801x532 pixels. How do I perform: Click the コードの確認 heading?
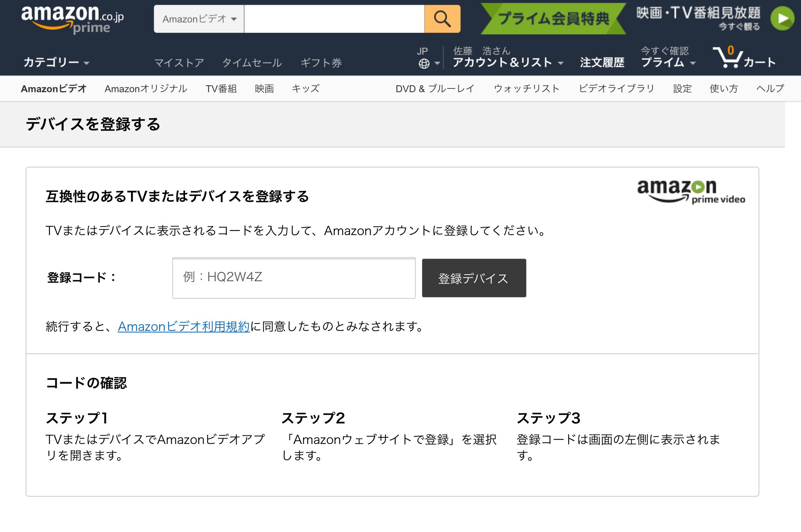pyautogui.click(x=86, y=383)
